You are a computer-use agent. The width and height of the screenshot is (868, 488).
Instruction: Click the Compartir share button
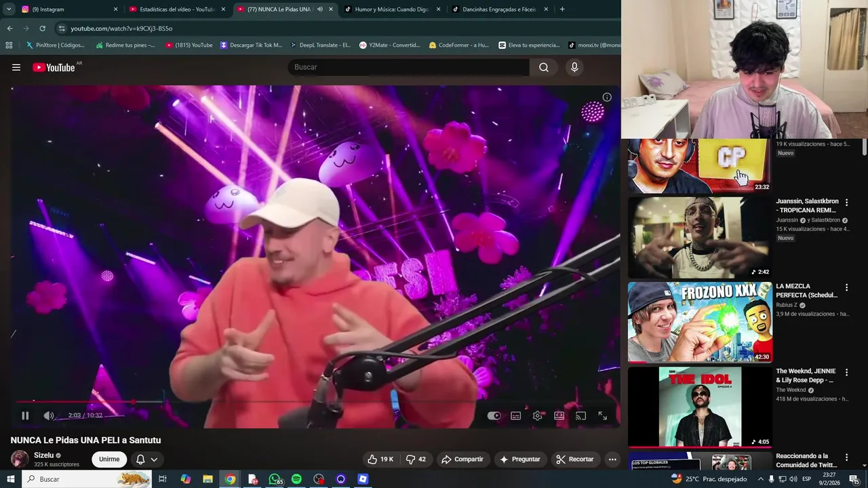[462, 459]
